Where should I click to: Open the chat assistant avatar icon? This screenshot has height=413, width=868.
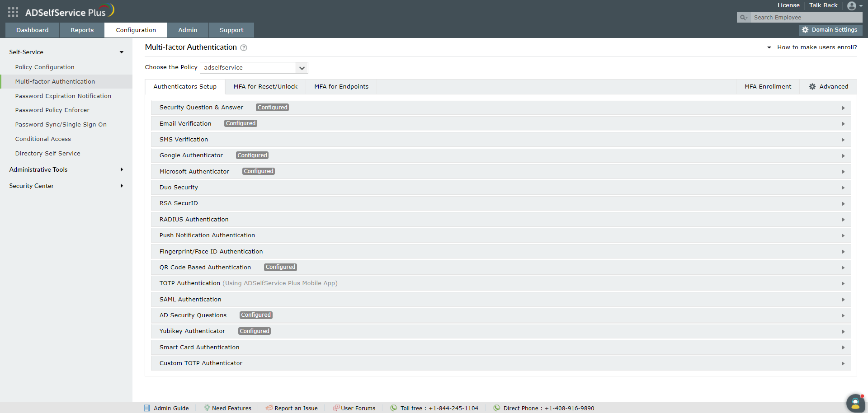[x=855, y=404]
